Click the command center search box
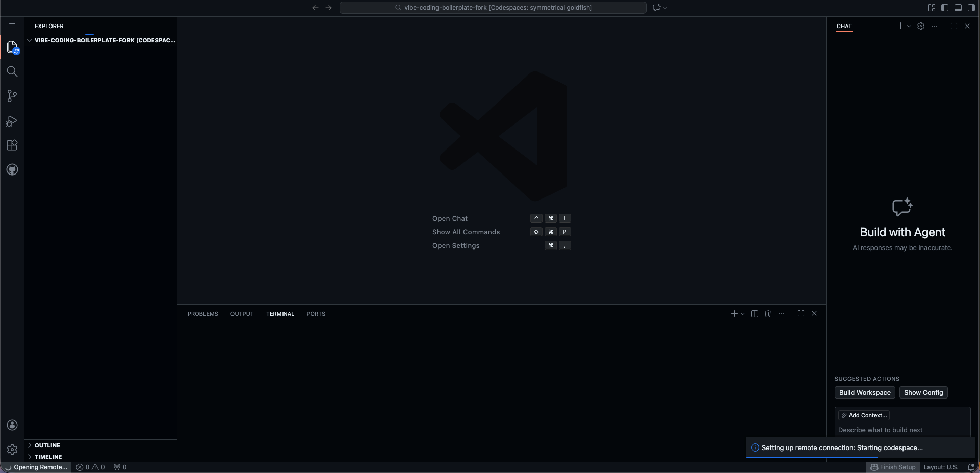The width and height of the screenshot is (980, 473). pos(493,8)
